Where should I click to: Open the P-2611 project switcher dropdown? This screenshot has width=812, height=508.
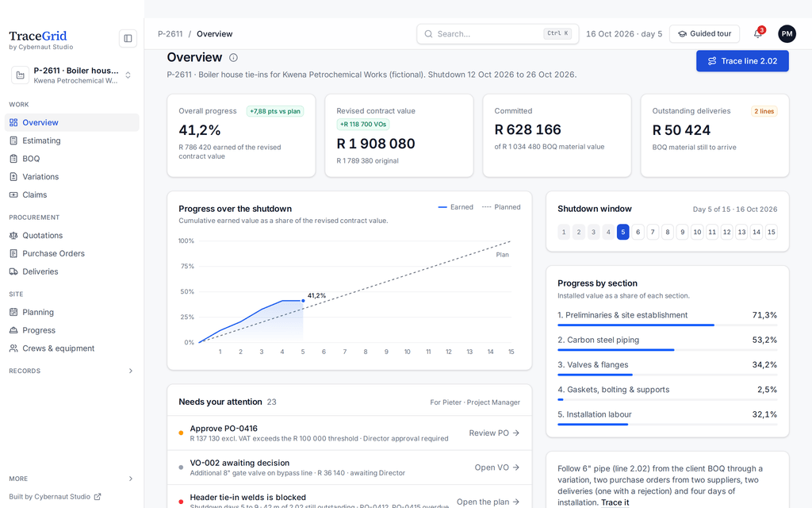click(73, 75)
